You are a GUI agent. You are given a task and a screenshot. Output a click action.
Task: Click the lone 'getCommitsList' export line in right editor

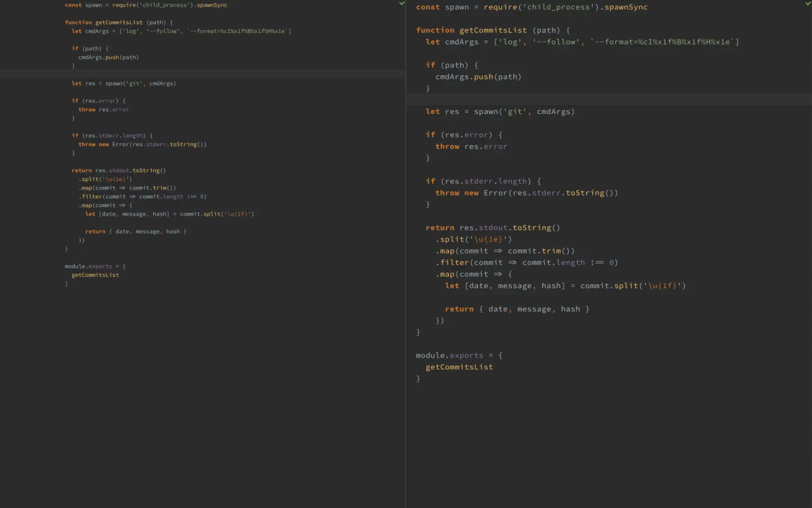tap(459, 367)
